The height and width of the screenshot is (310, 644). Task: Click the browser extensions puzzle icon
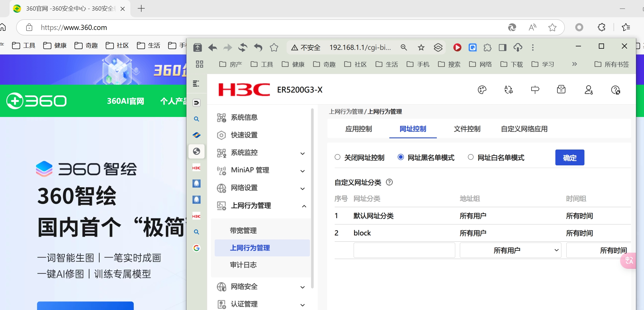(x=487, y=48)
